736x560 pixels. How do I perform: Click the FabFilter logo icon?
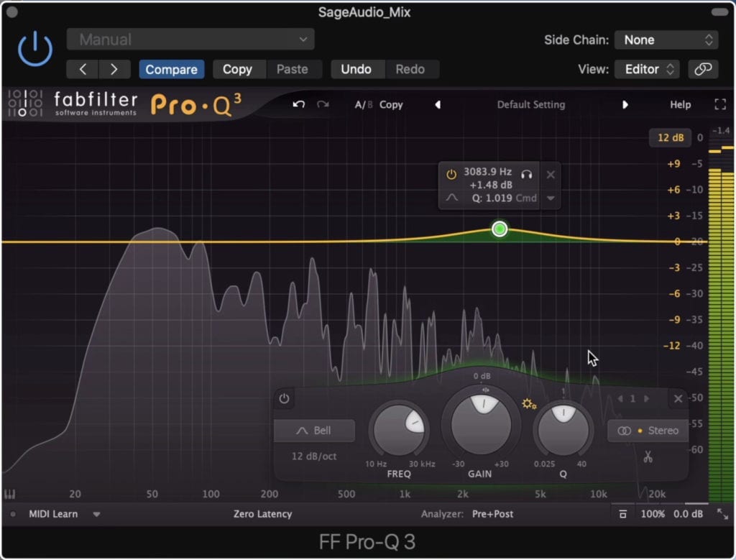(25, 103)
